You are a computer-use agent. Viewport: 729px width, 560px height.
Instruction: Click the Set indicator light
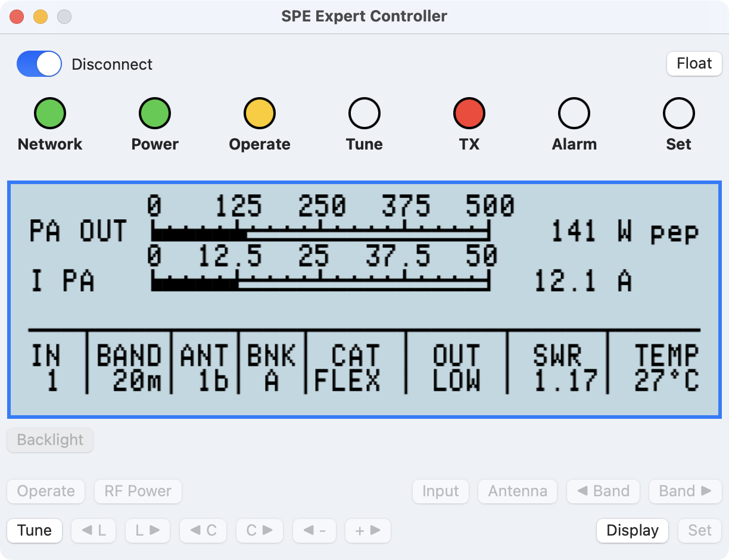pyautogui.click(x=679, y=113)
